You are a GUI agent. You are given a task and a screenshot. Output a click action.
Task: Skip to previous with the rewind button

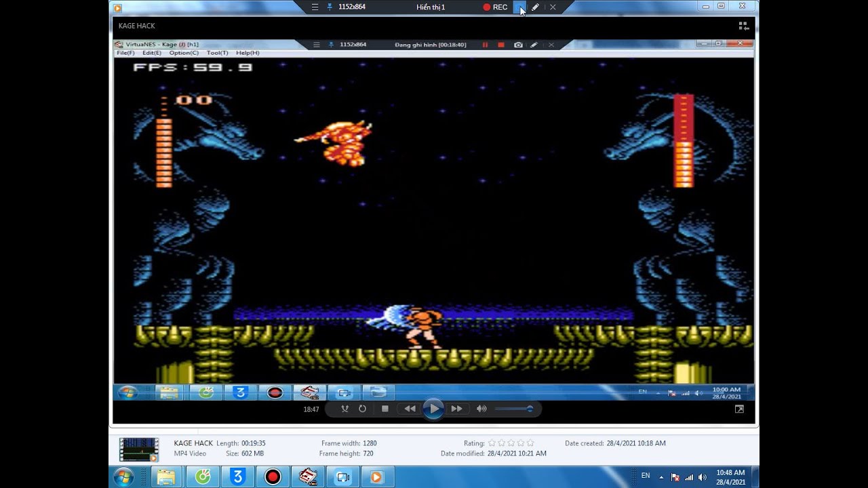(410, 409)
